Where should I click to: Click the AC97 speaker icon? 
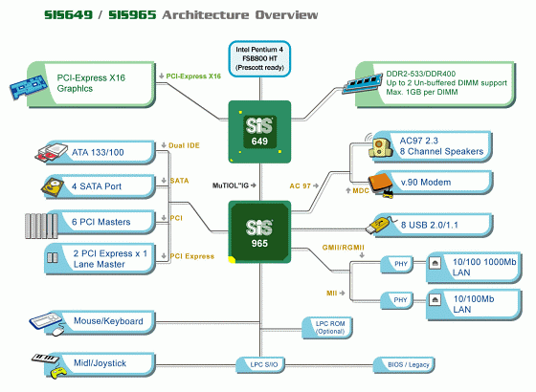tap(380, 147)
